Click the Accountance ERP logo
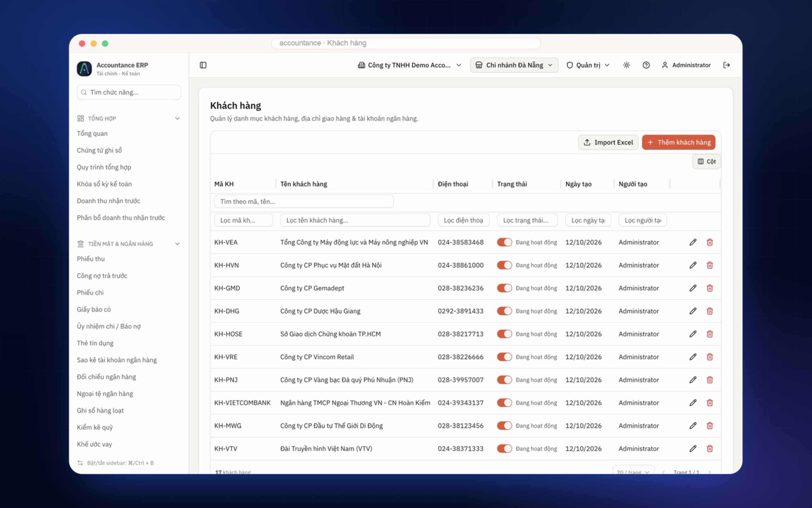This screenshot has height=508, width=812. (x=84, y=69)
